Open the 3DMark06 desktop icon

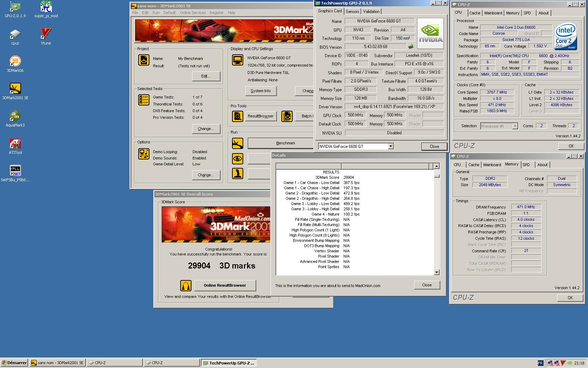click(15, 64)
